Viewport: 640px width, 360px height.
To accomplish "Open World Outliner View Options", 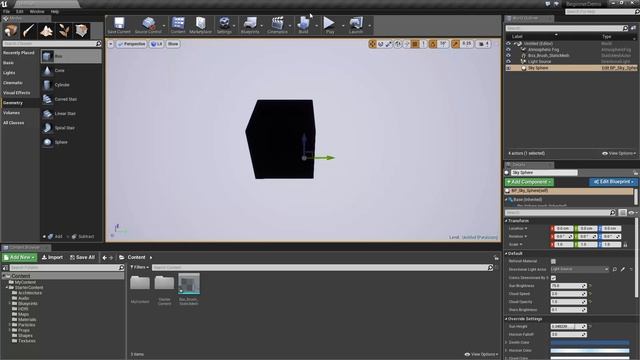I will 619,153.
